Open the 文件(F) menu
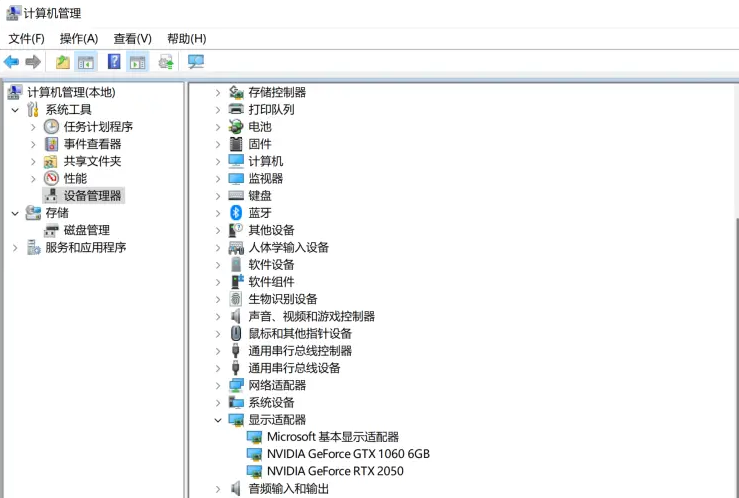Image resolution: width=739 pixels, height=498 pixels. coord(27,38)
